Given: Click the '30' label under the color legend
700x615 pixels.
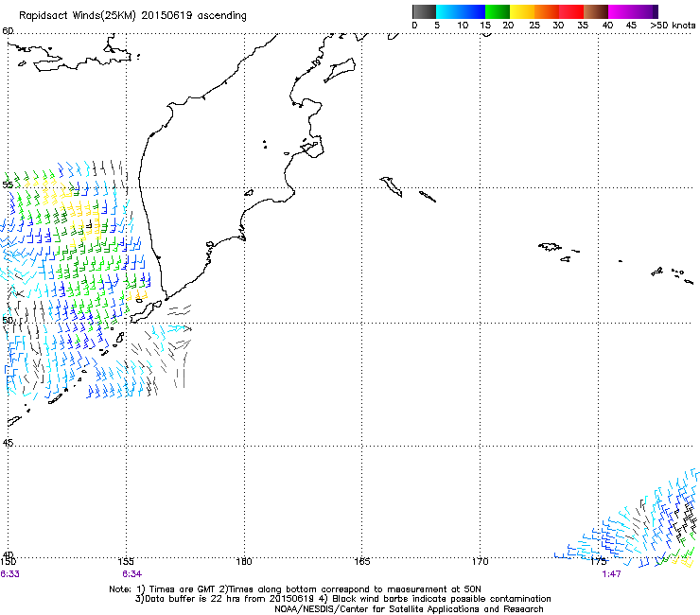Looking at the screenshot, I should pyautogui.click(x=558, y=26).
